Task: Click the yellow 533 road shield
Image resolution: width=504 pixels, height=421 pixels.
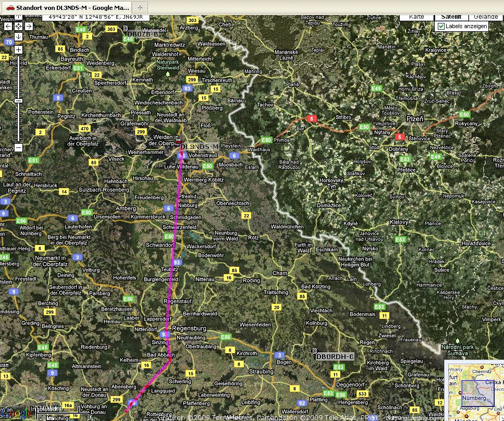Action: point(362,394)
